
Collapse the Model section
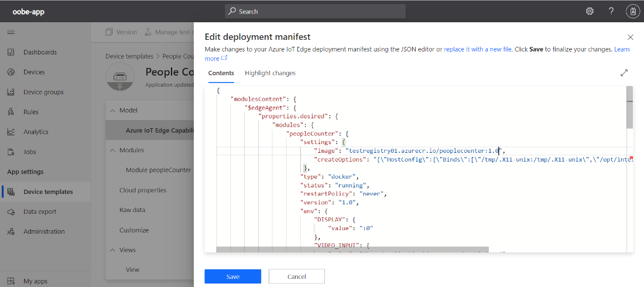pyautogui.click(x=112, y=110)
